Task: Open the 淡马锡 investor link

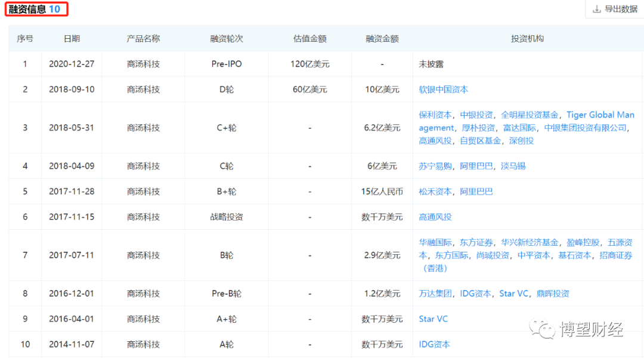Action: pos(513,166)
